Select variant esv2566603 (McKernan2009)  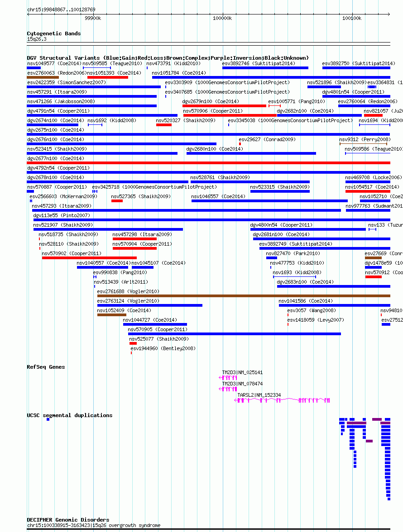pos(31,201)
